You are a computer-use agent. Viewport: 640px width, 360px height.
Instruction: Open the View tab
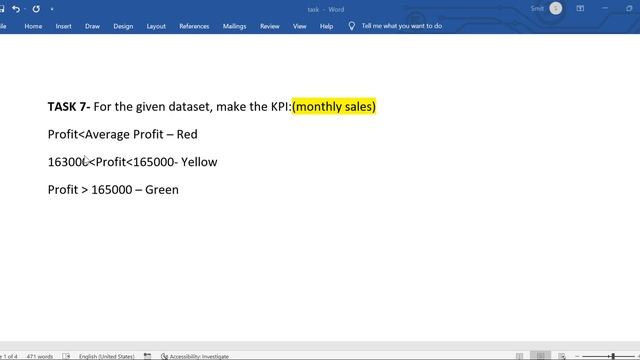coord(299,26)
